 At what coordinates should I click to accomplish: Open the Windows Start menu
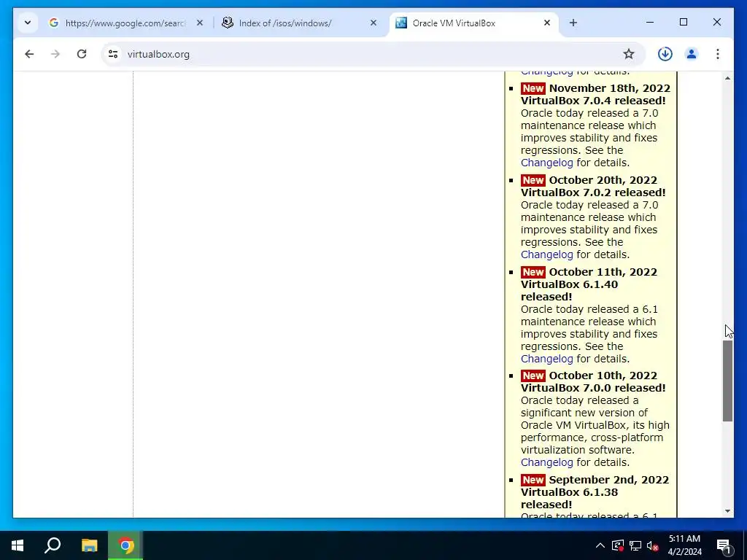pos(18,545)
